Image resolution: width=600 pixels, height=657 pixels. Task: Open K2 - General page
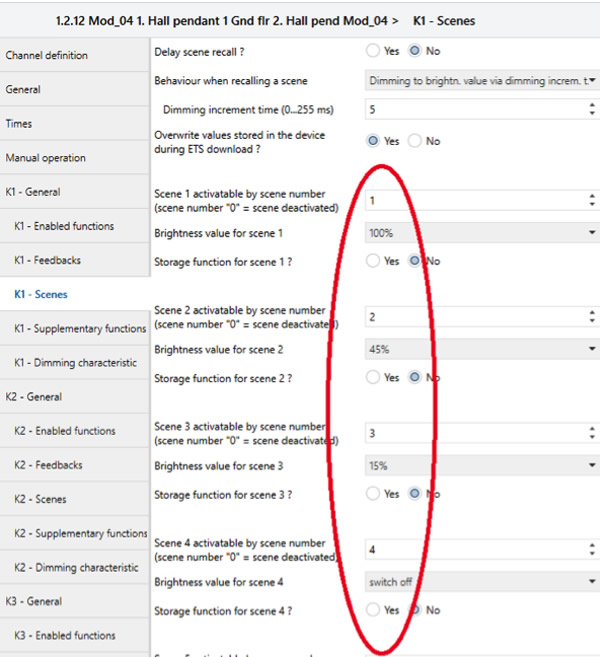pyautogui.click(x=75, y=397)
